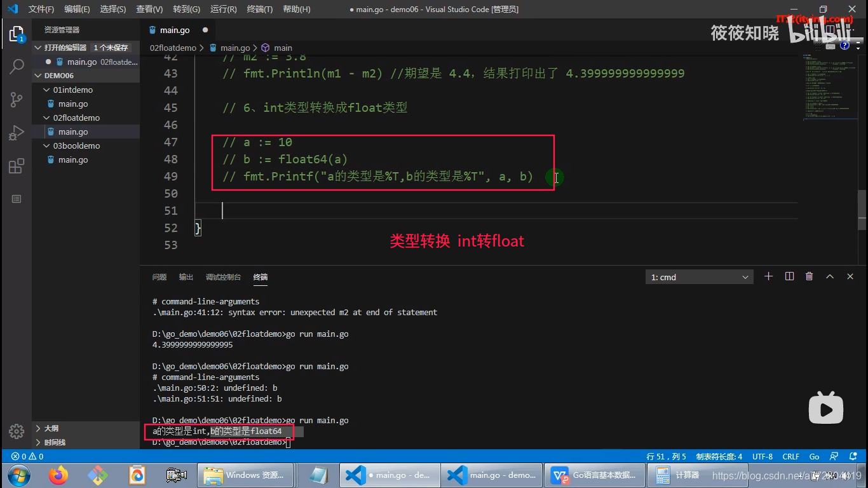Change CRLF line ending in status bar
Viewport: 868px width, 488px height.
[x=791, y=456]
